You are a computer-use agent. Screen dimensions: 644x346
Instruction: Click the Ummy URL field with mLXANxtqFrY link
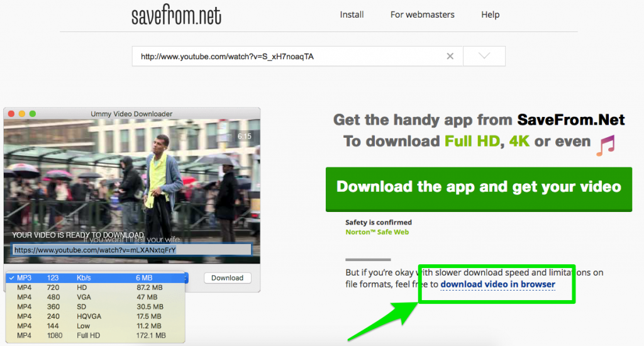click(x=132, y=250)
